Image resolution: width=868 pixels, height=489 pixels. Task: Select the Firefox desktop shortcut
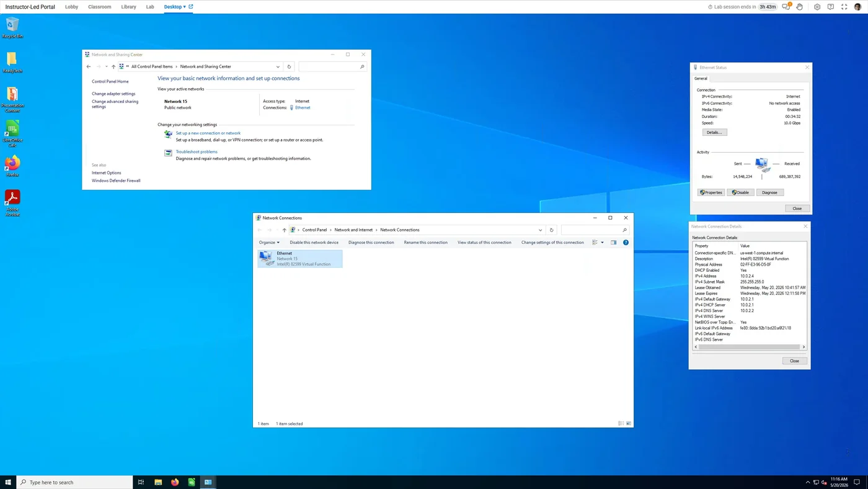point(12,166)
